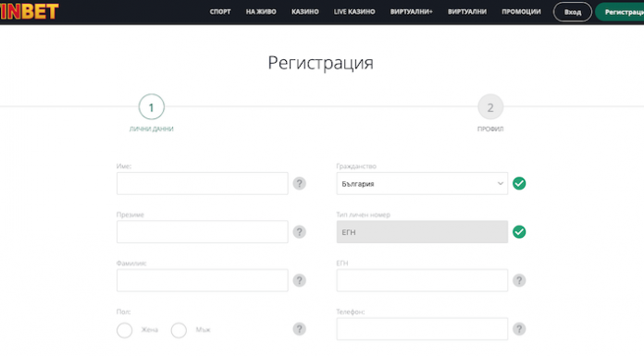Expand the Гражданство dropdown showing България

pos(422,183)
